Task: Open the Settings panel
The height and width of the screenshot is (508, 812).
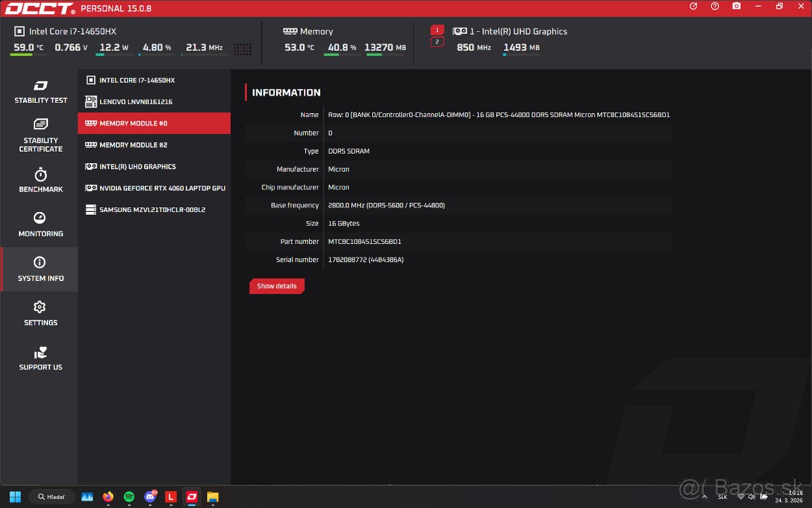Action: coord(40,313)
